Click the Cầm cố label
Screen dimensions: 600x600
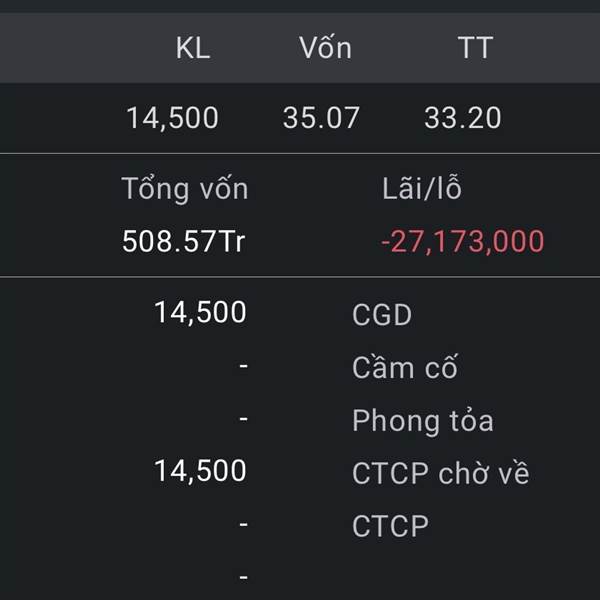pos(404,367)
